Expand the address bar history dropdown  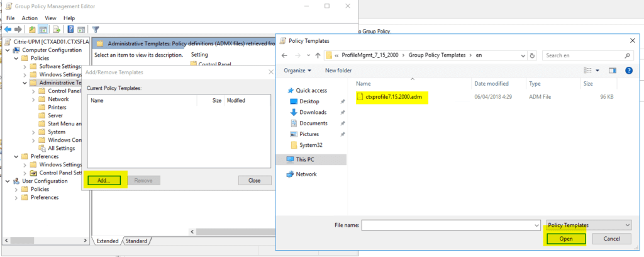523,55
